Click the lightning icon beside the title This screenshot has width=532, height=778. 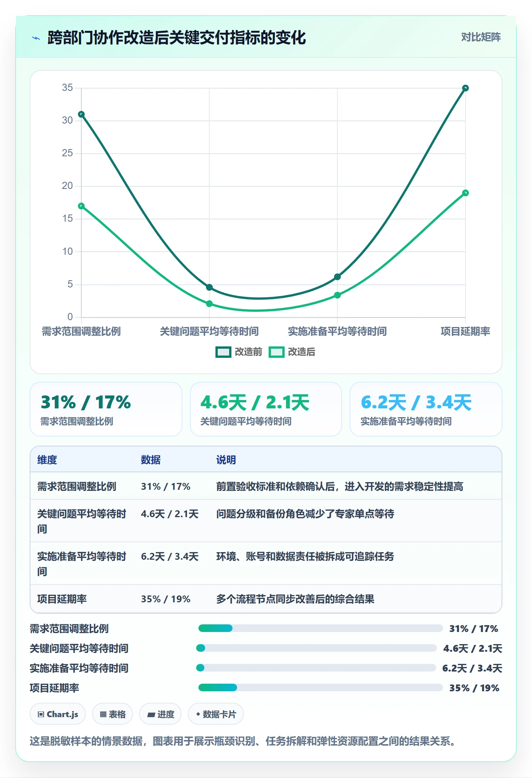pos(36,38)
